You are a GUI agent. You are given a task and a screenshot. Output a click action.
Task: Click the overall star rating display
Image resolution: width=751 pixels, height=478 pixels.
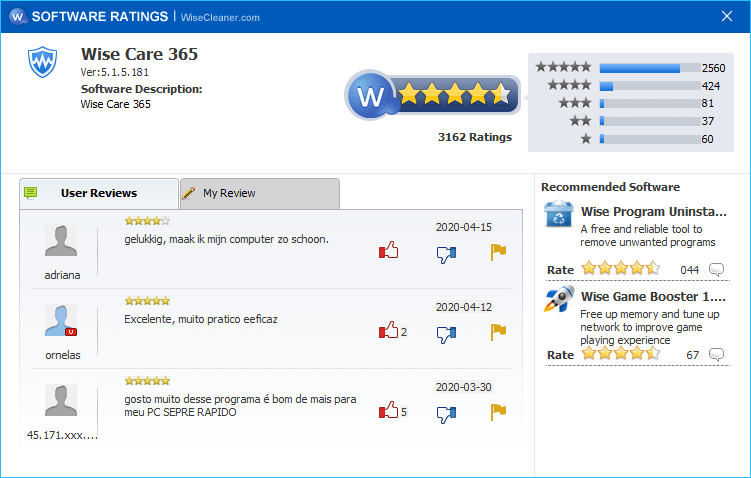[455, 94]
